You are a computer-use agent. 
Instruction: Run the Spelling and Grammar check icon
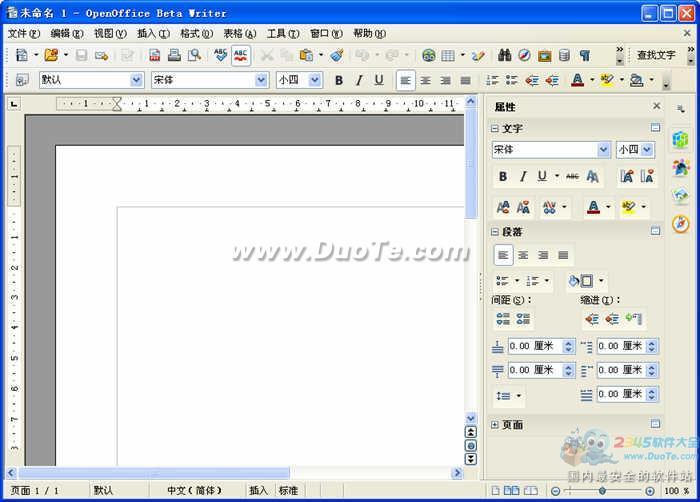(x=221, y=55)
